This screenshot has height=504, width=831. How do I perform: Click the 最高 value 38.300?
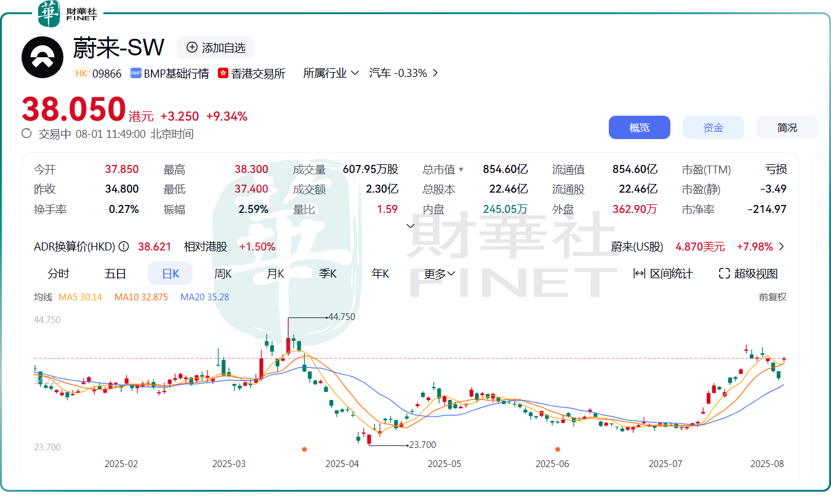(x=251, y=169)
